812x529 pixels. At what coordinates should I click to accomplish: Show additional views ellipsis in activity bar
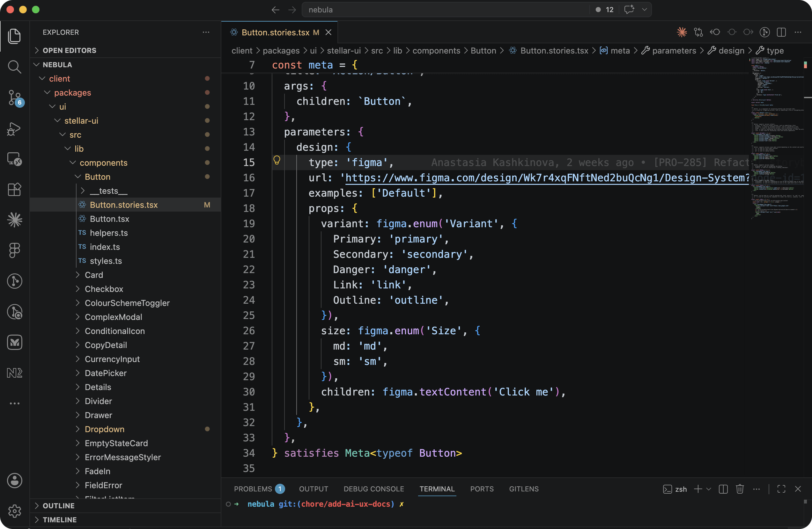[x=14, y=403]
